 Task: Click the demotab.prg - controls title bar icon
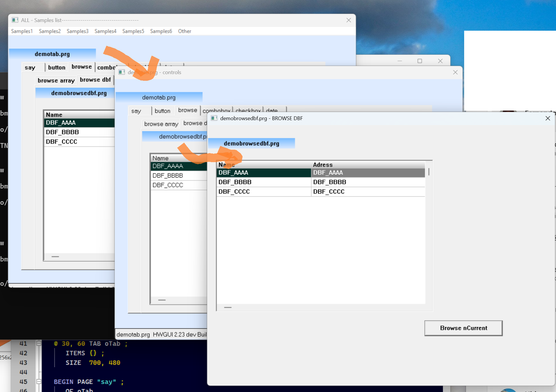122,72
